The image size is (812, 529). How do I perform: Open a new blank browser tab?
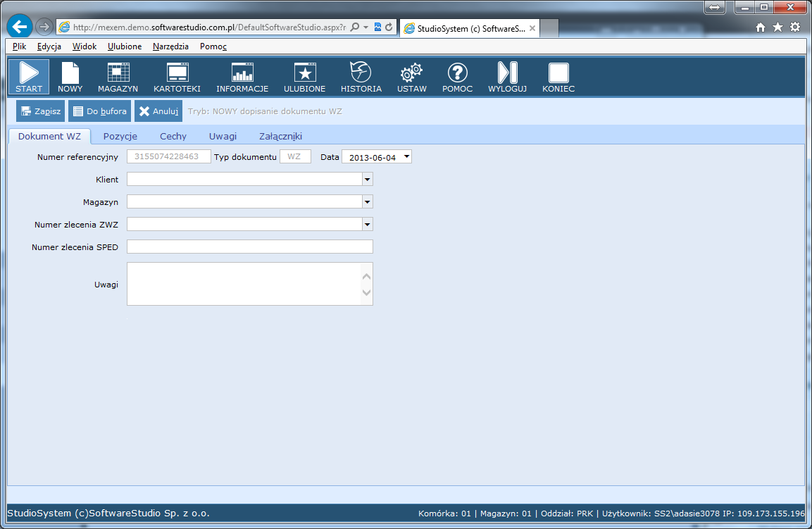pos(549,28)
